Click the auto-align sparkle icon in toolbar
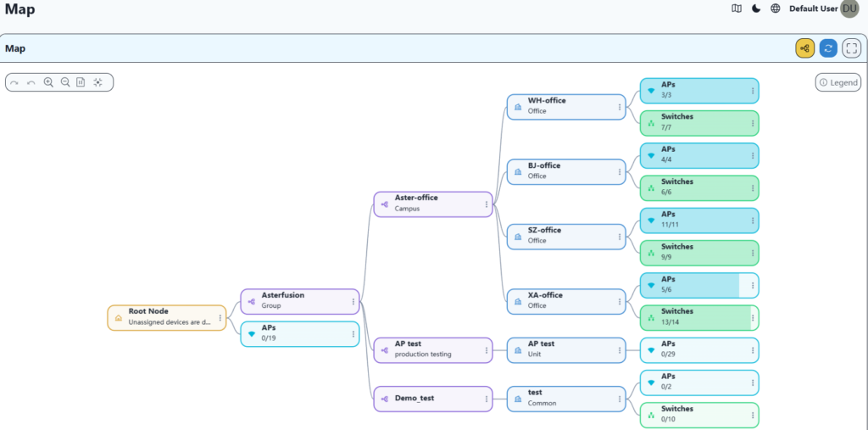The height and width of the screenshot is (430, 868). [98, 82]
